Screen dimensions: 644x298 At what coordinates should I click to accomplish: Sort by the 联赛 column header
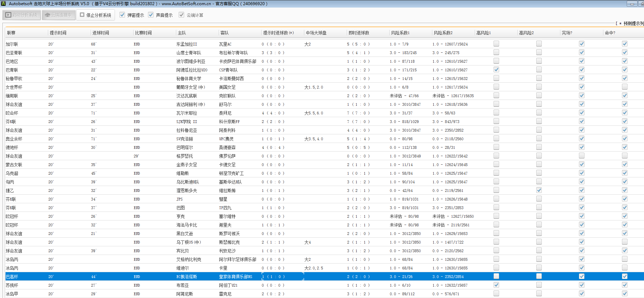pyautogui.click(x=11, y=33)
